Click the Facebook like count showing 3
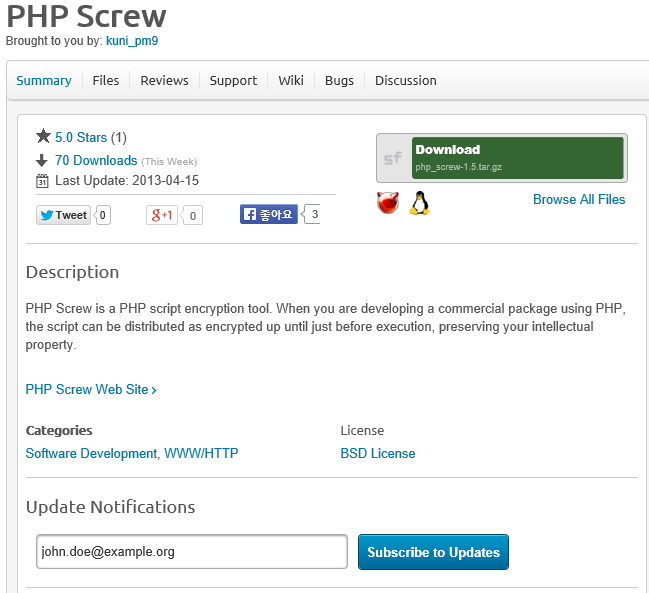Viewport: 649px width, 593px height. [312, 214]
